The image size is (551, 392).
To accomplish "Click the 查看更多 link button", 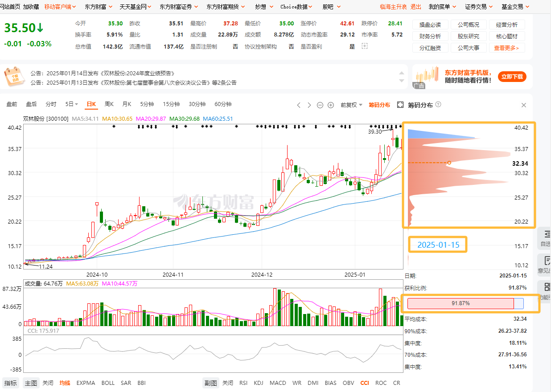I will pos(507,48).
